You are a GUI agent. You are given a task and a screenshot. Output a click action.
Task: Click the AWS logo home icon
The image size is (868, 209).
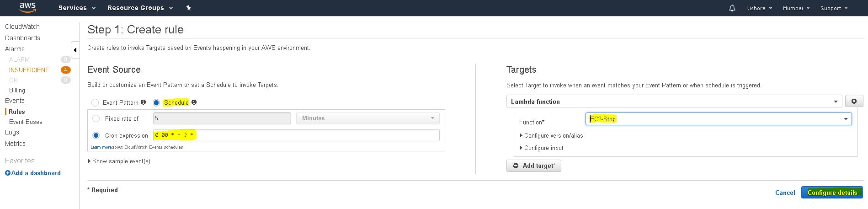28,7
